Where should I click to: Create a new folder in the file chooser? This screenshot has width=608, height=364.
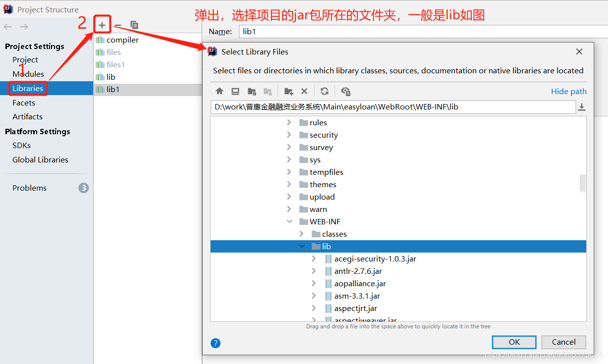tap(289, 91)
